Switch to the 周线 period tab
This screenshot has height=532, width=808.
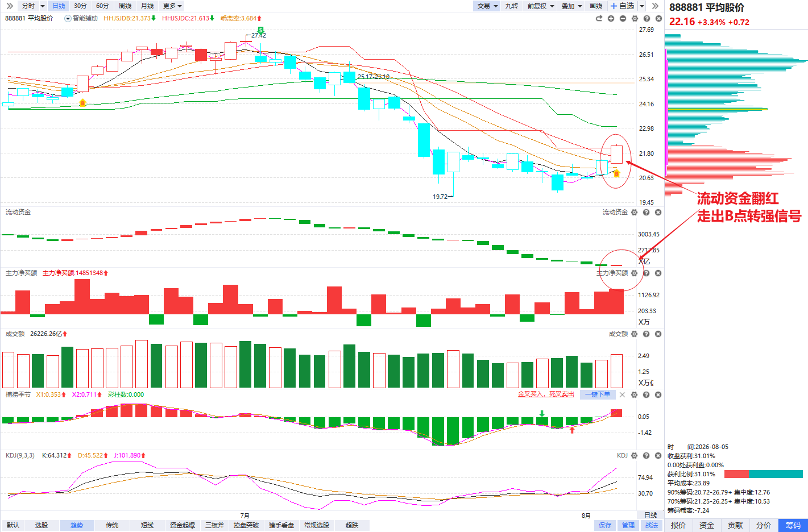[125, 6]
